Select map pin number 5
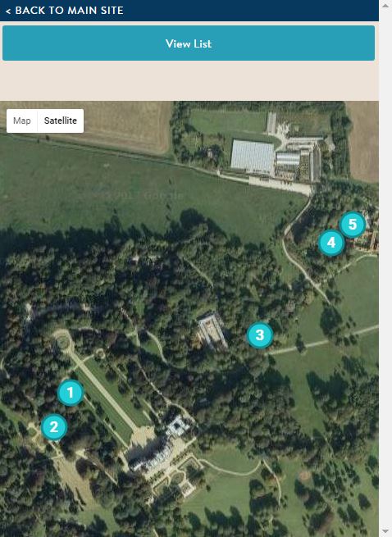The image size is (392, 537). tap(353, 225)
